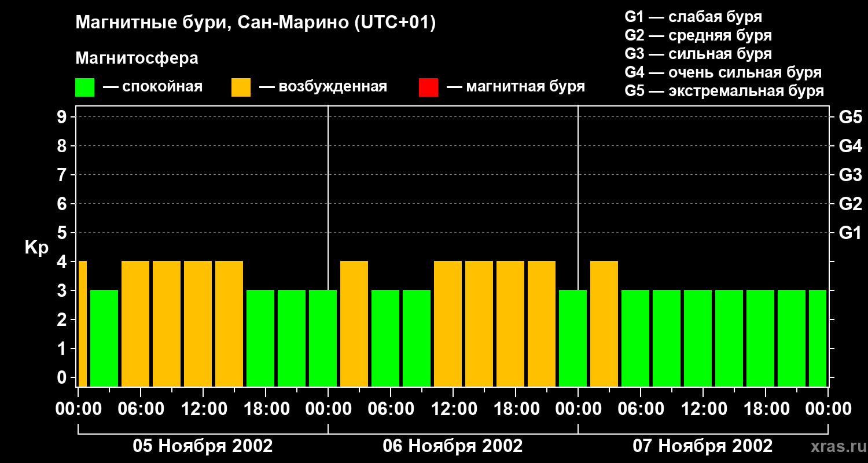Click green bar over 12:00 on 07 Ноября
The height and width of the screenshot is (463, 868).
(x=698, y=338)
